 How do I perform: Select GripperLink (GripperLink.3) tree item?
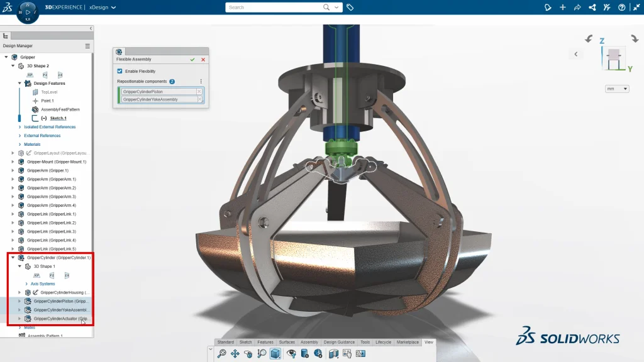[x=52, y=231]
